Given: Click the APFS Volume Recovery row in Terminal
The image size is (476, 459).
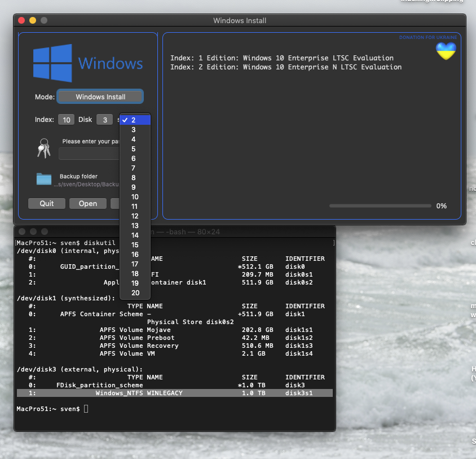Looking at the screenshot, I should point(175,346).
